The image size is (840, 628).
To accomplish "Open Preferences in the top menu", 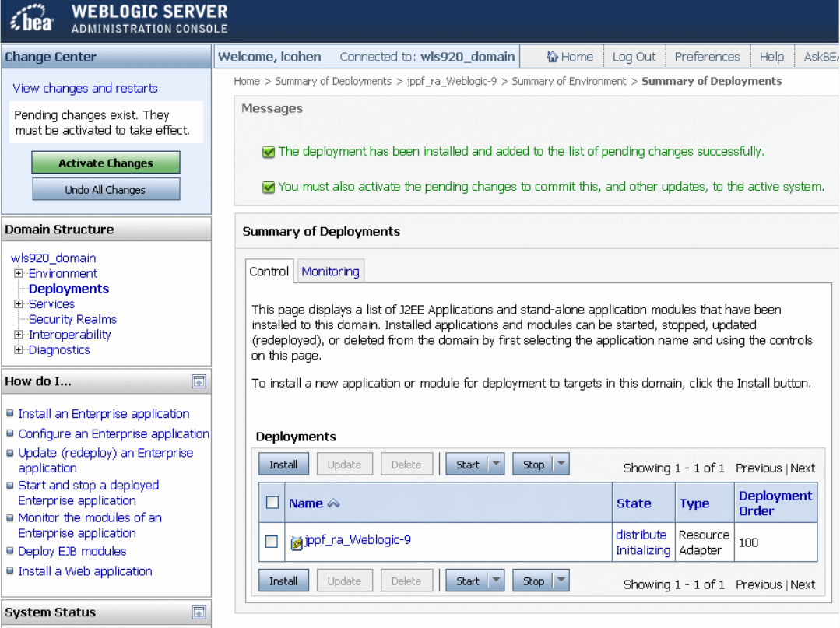I will pos(707,57).
